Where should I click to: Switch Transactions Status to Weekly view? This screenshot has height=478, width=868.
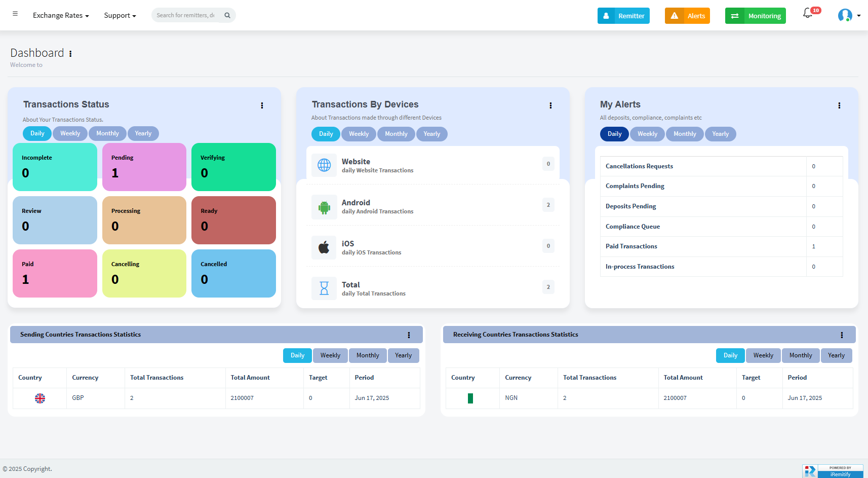70,133
